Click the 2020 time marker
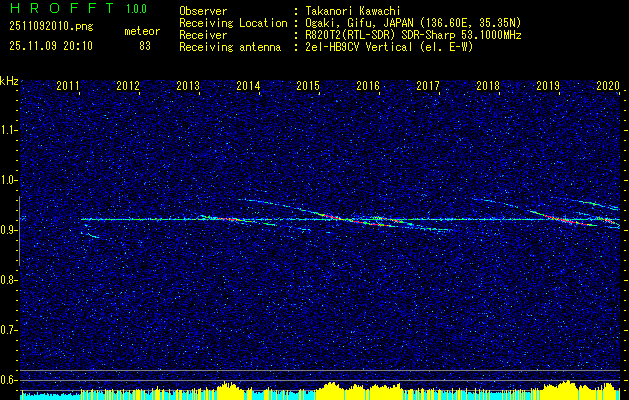 [608, 86]
